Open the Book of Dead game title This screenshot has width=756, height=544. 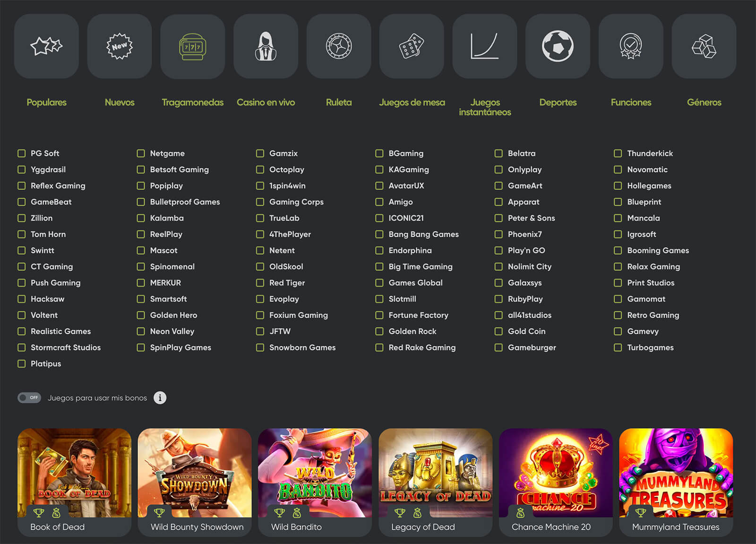(x=58, y=527)
